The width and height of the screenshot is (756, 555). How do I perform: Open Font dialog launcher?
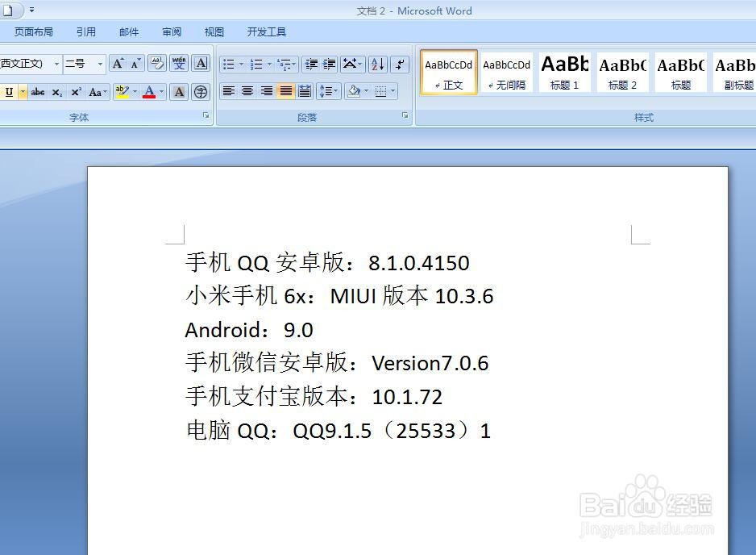(x=206, y=115)
